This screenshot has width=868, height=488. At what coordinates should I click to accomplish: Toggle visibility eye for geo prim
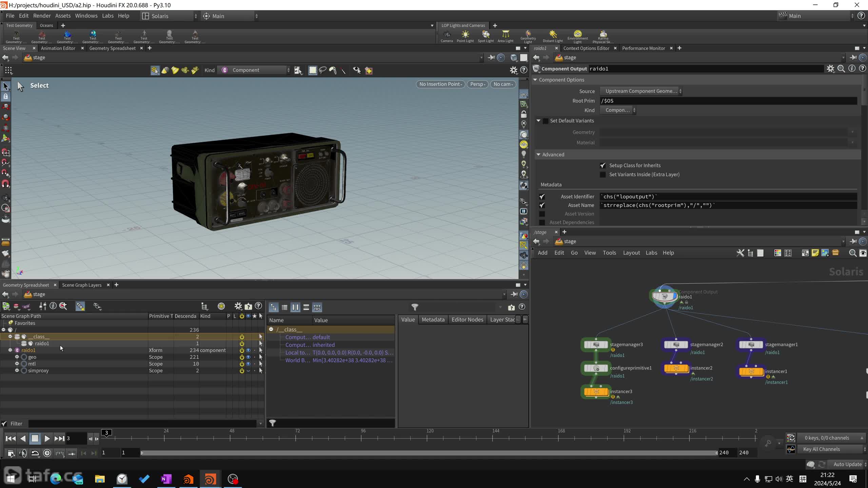coord(248,357)
